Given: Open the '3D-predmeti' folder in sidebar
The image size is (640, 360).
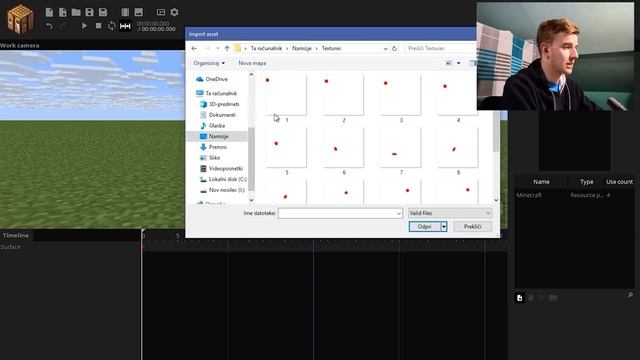Looking at the screenshot, I should [x=220, y=104].
